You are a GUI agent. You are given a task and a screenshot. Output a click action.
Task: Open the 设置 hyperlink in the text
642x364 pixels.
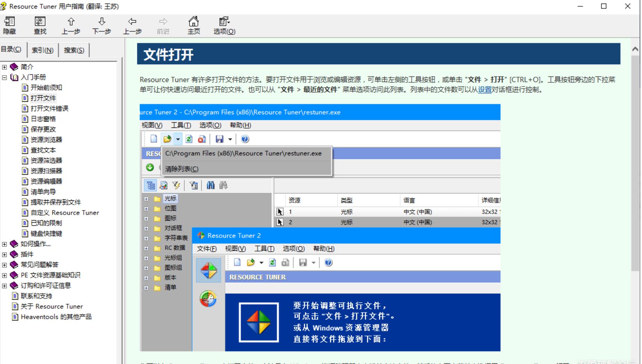485,90
